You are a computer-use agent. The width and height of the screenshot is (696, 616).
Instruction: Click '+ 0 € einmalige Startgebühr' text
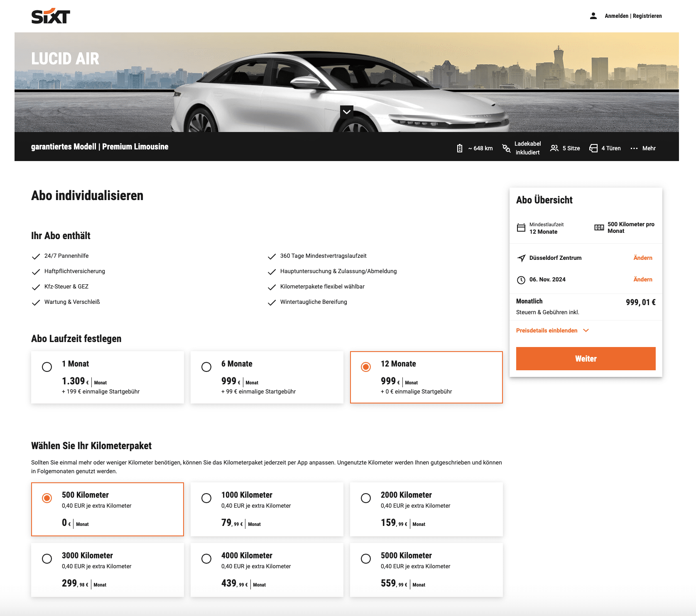coord(416,391)
